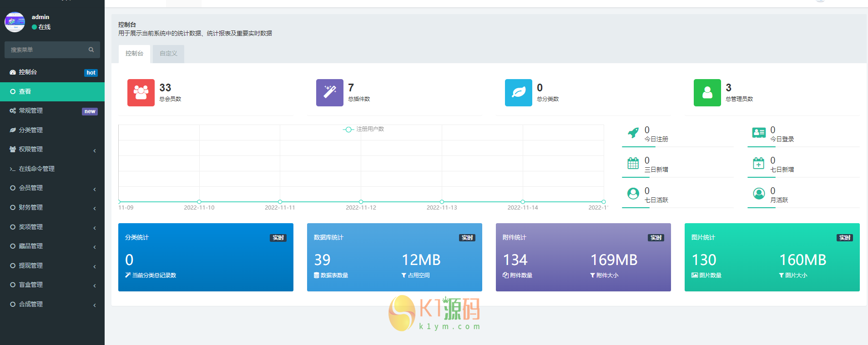Click the ID card today's login icon

758,133
